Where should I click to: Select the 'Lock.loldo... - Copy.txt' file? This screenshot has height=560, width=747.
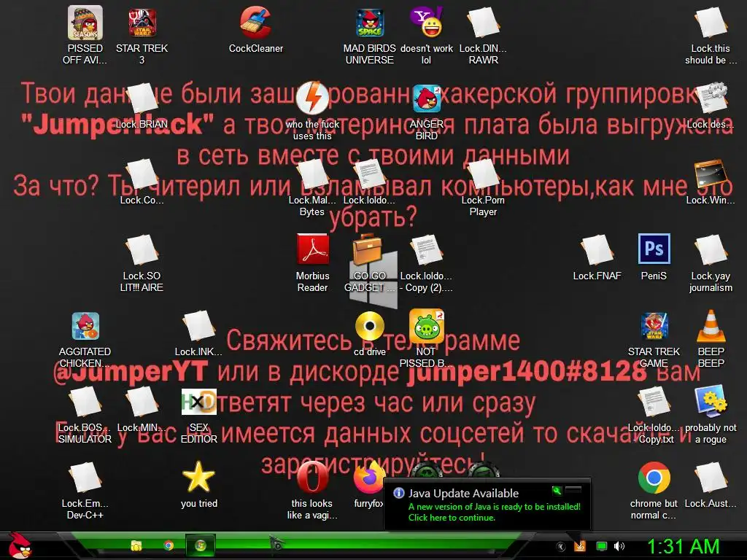[654, 402]
